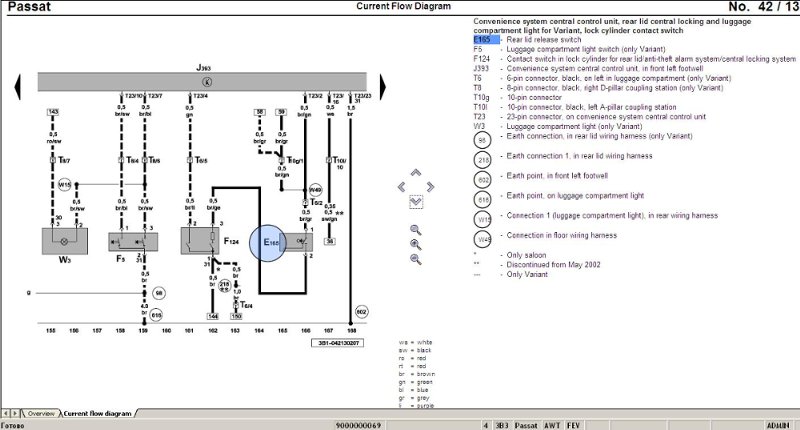Click the pan right arrow
This screenshot has height=430, width=800.
point(431,187)
